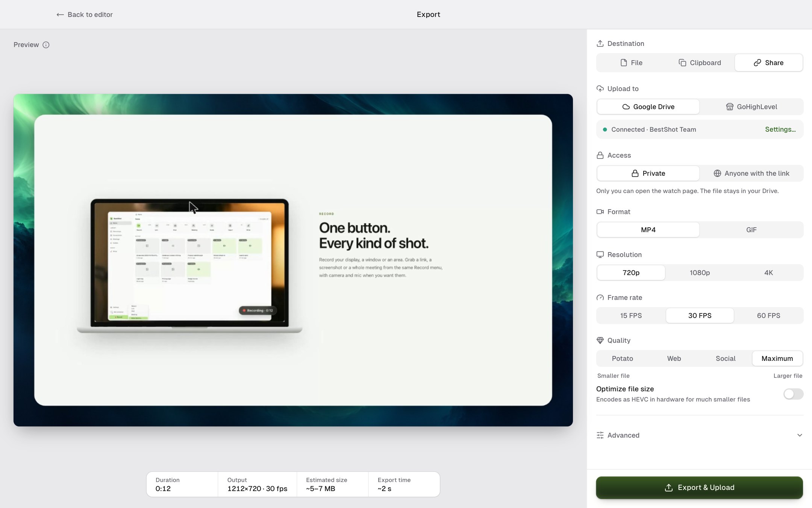Click the Output 1212×720 · 30 fps value
812x508 pixels.
click(x=257, y=489)
